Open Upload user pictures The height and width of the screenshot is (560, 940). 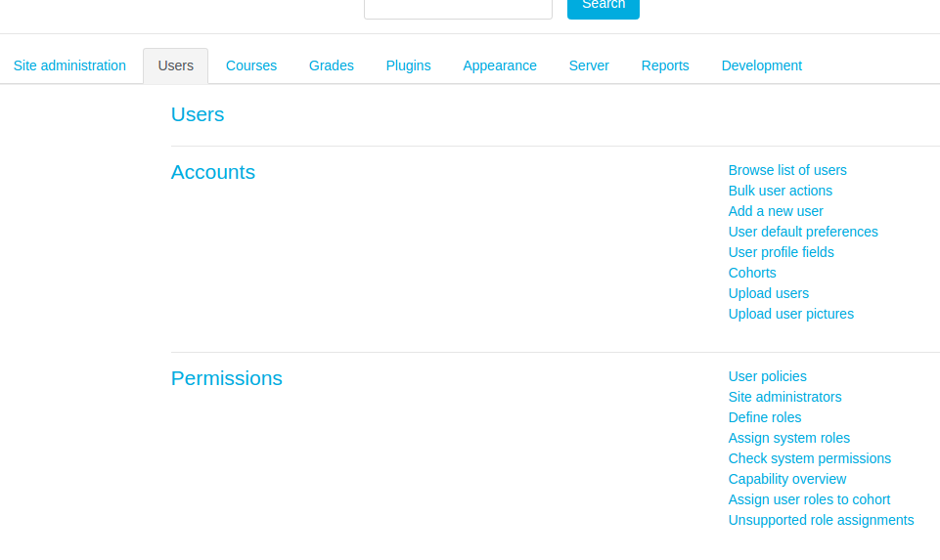pyautogui.click(x=790, y=315)
